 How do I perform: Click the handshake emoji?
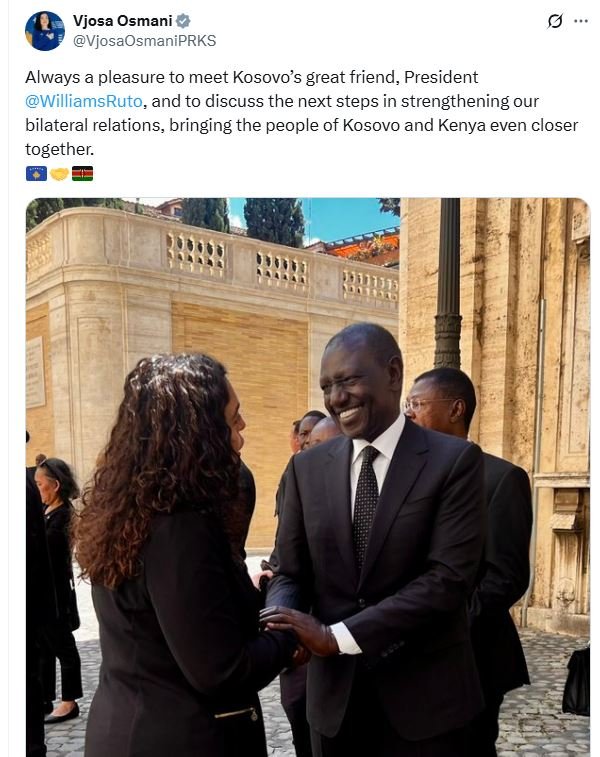59,173
